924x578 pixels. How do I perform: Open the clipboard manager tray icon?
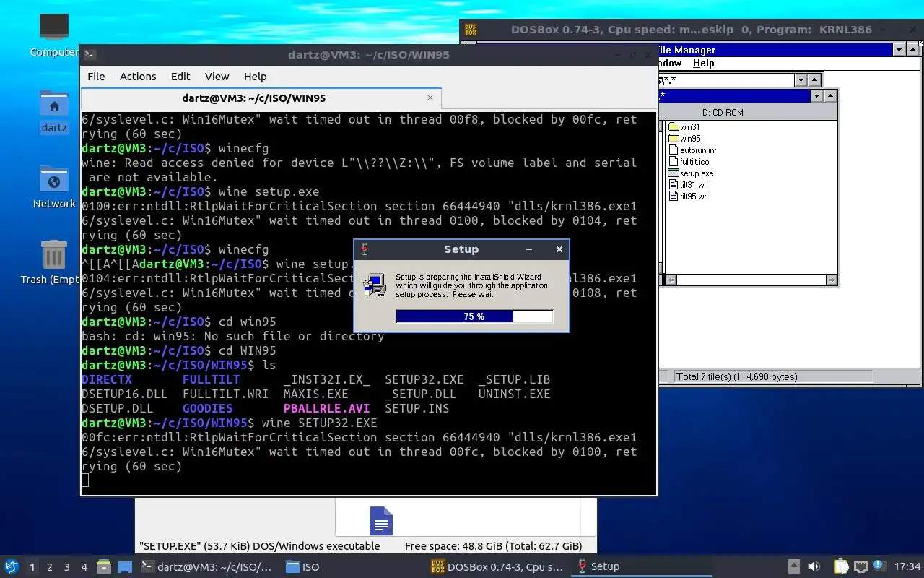(842, 566)
